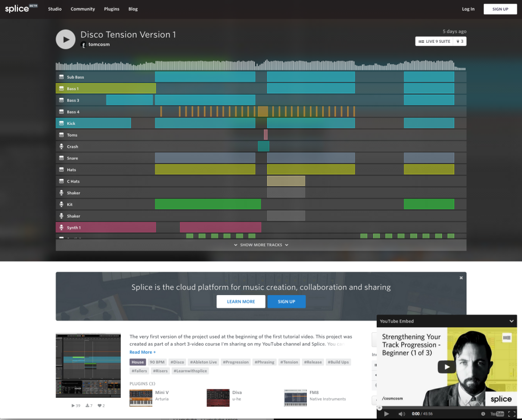This screenshot has width=522, height=420.
Task: Like the project via the heart icon
Action: click(x=99, y=405)
